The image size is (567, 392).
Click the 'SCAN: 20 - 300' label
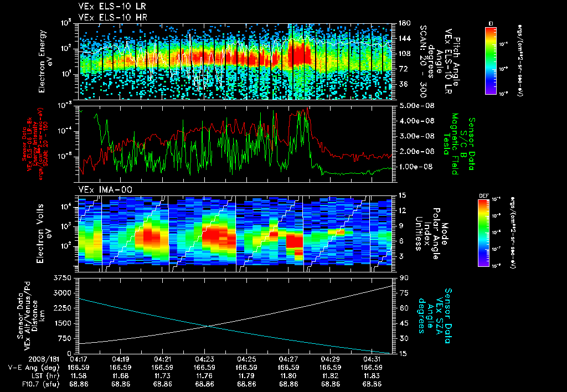(x=422, y=61)
